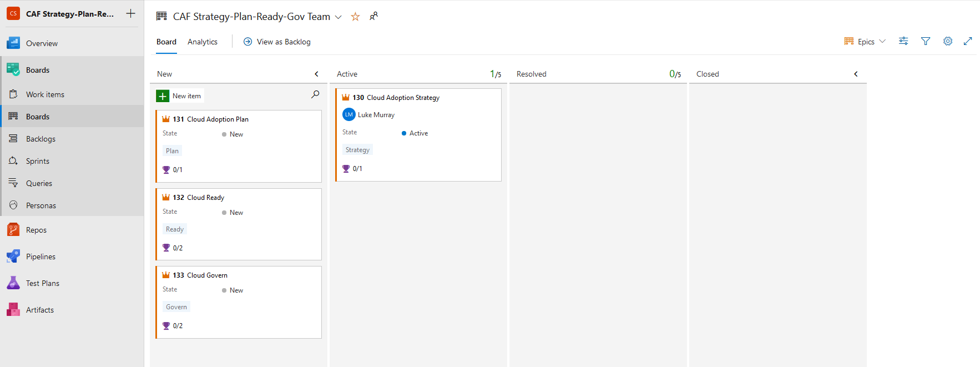Open Active state dropdown on card 130
This screenshot has width=980, height=367.
coord(415,133)
